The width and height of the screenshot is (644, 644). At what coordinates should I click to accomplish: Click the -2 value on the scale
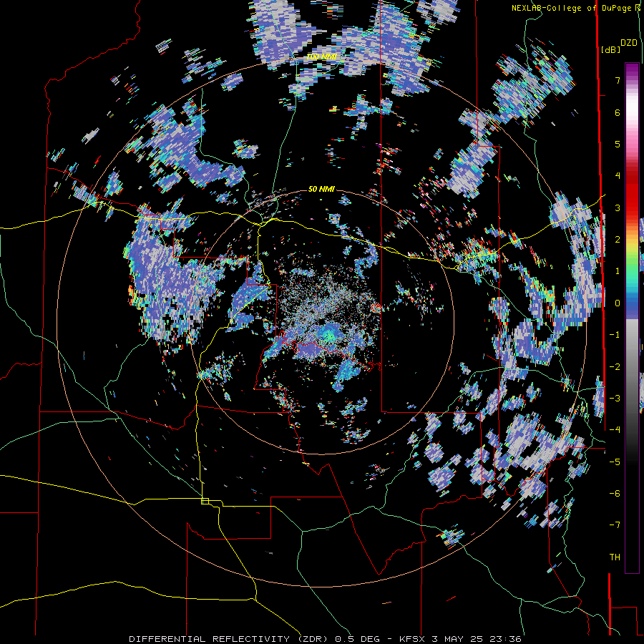[615, 366]
